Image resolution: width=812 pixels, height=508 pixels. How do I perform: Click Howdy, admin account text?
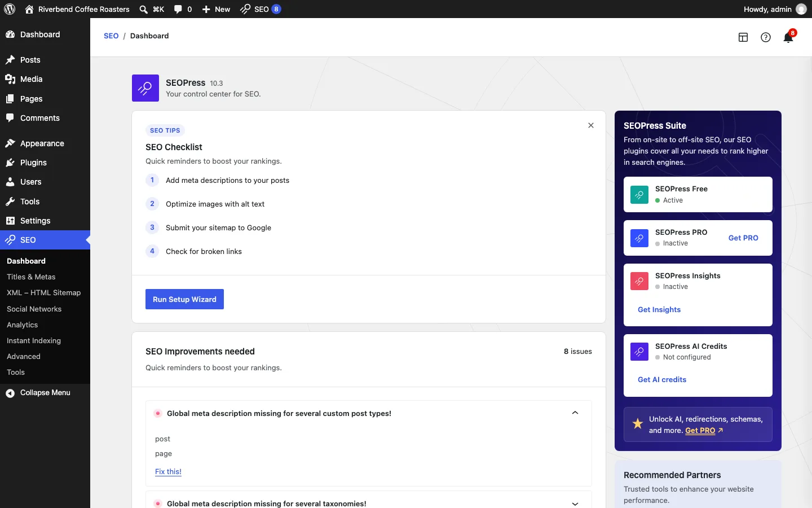[767, 9]
